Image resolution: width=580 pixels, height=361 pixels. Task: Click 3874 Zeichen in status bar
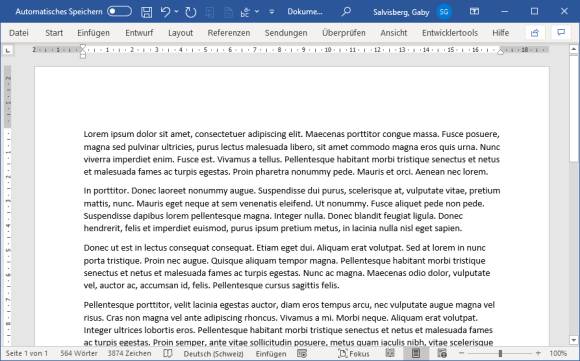pyautogui.click(x=129, y=353)
